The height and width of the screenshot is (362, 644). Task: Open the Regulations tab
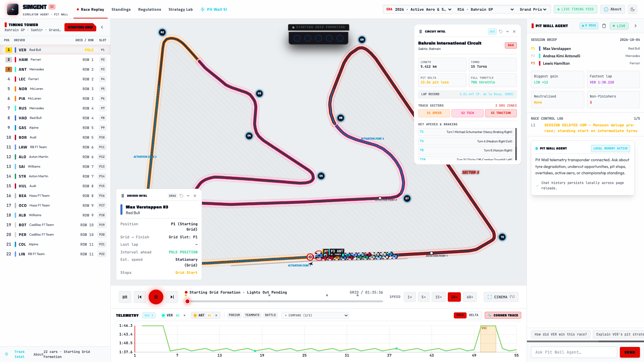tap(150, 9)
